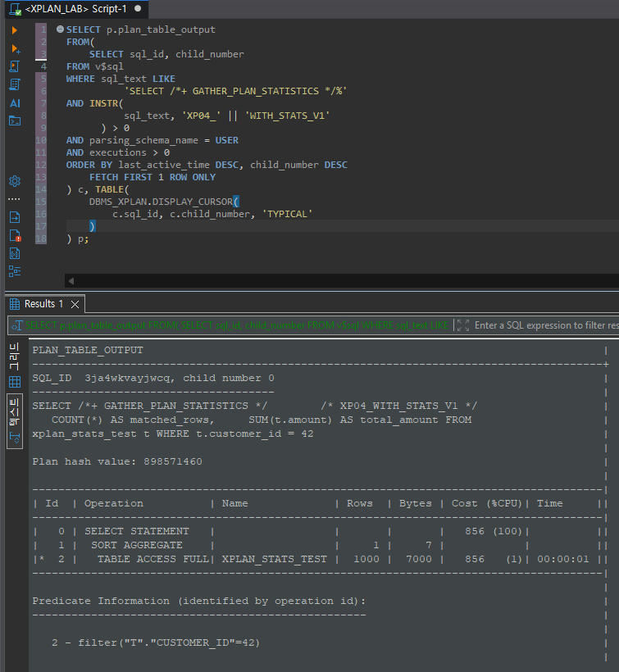
Task: Click the highlighted closing parenthesis on line 17
Action: tap(92, 226)
